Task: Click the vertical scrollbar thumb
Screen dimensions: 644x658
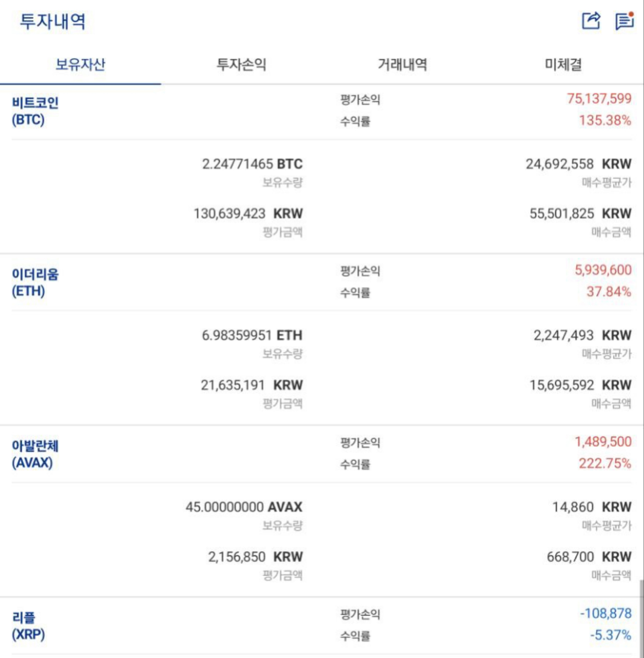Action: 641,619
